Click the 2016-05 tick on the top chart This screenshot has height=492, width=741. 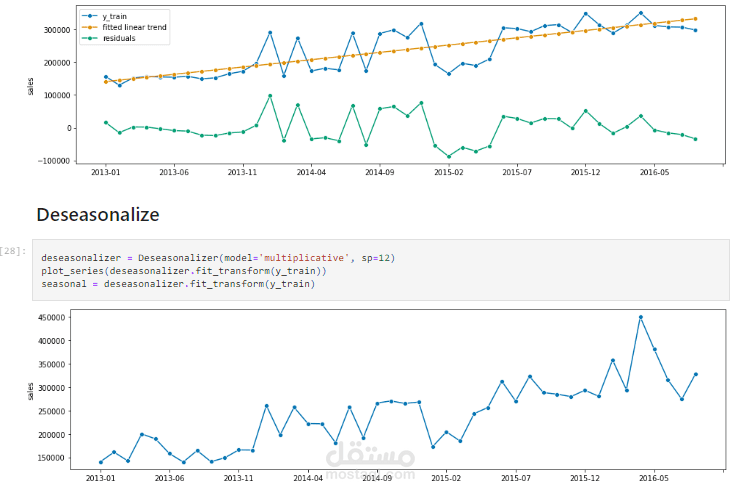[654, 172]
